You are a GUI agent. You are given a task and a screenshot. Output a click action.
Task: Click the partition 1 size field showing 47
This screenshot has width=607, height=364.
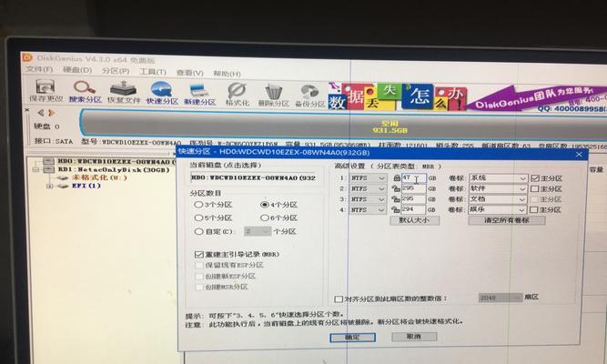click(x=413, y=178)
